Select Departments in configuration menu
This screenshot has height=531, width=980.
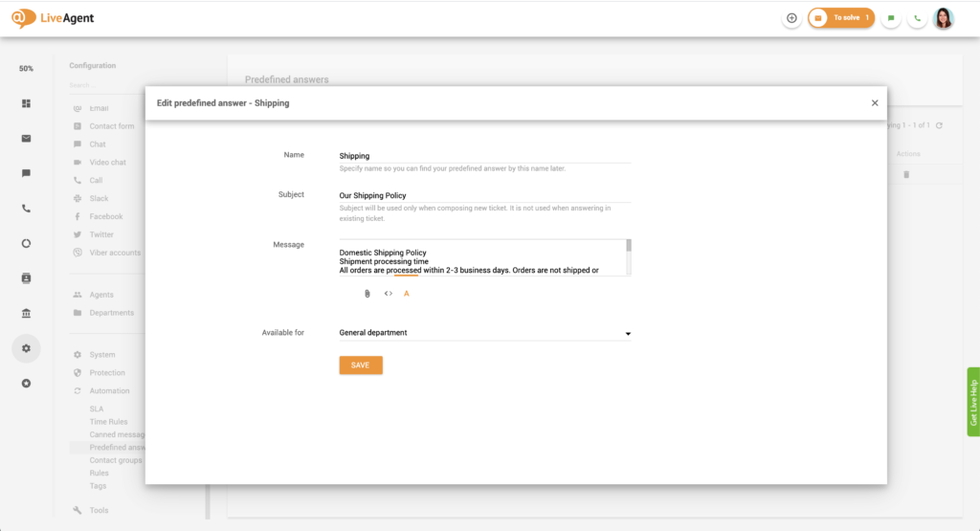[x=112, y=313]
